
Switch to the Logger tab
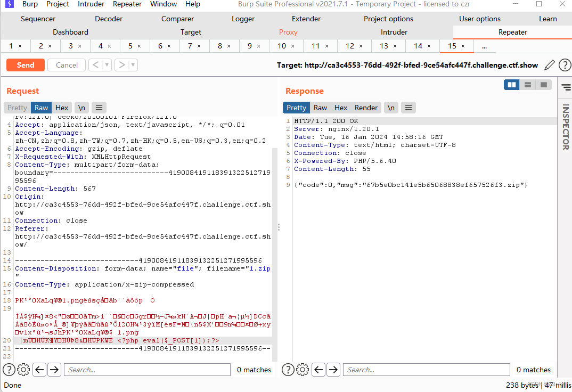click(243, 19)
